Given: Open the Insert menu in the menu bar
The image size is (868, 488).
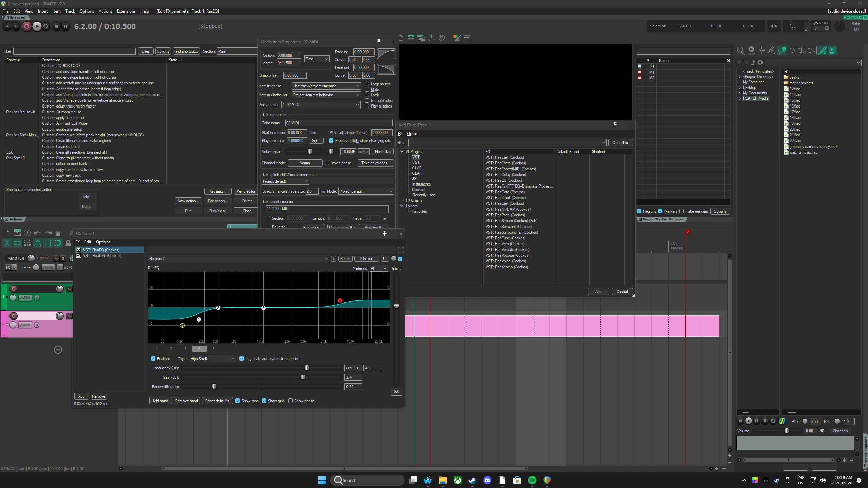Looking at the screenshot, I should 43,11.
